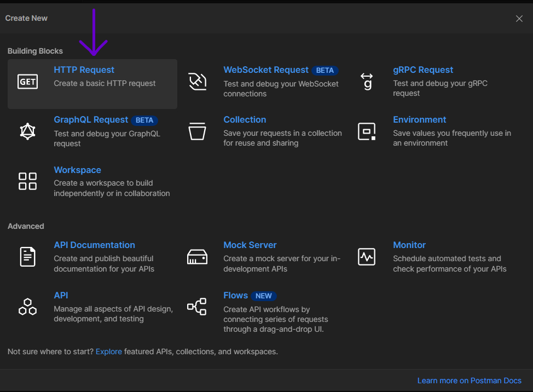Click 'Create a workspace to build' description

click(x=112, y=188)
